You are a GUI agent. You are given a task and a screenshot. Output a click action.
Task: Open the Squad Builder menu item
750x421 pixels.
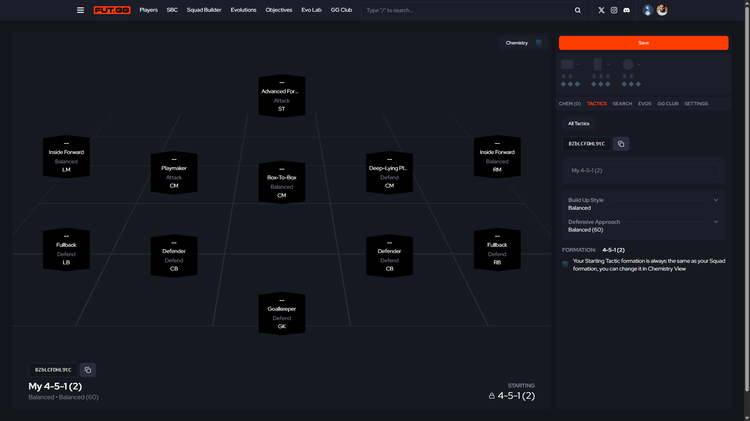coord(205,10)
